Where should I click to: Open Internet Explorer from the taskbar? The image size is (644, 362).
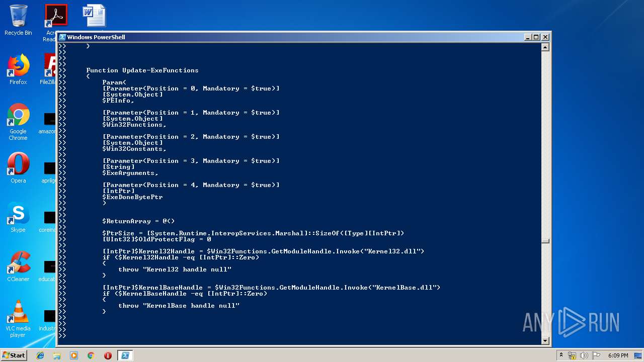(x=40, y=355)
